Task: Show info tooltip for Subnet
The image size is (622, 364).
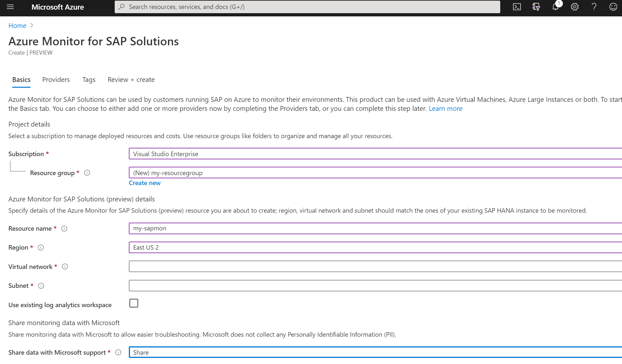Action: coord(41,286)
